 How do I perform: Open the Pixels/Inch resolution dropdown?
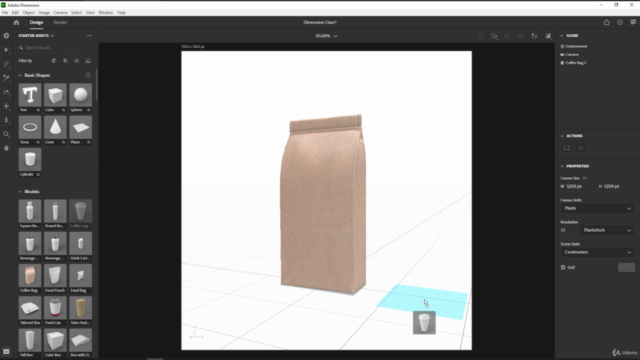[x=607, y=230]
